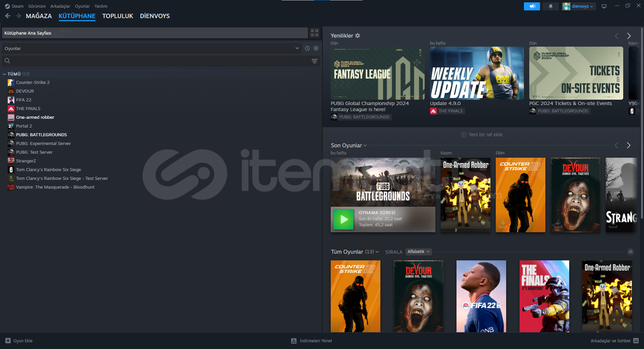Click the İndirmeleri Yönet download icon
Image resolution: width=644 pixels, height=349 pixels.
tap(294, 341)
